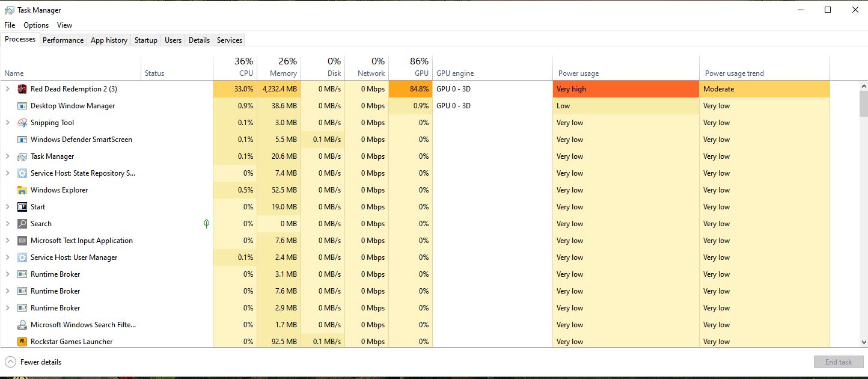The height and width of the screenshot is (379, 868).
Task: Click the 4,232.4 MB memory value
Action: (x=279, y=89)
